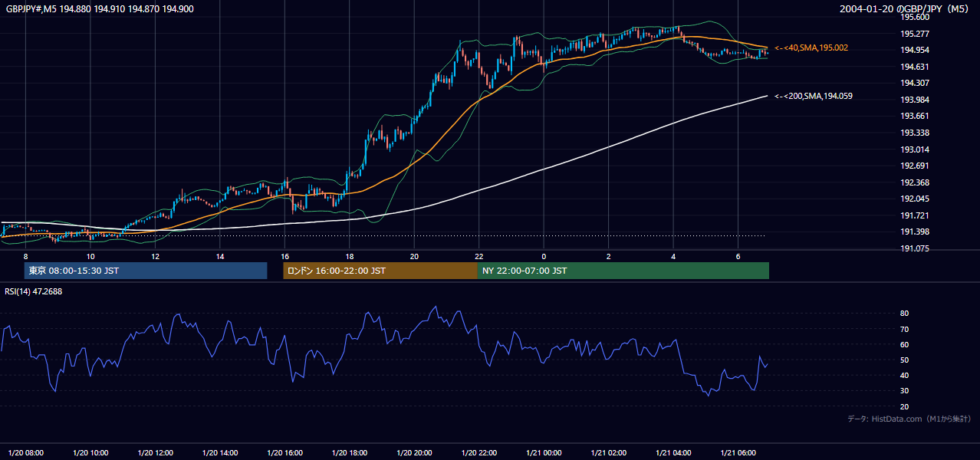Viewport: 980px width, 460px height.
Task: Click price axis value 195.600
Action: click(915, 17)
